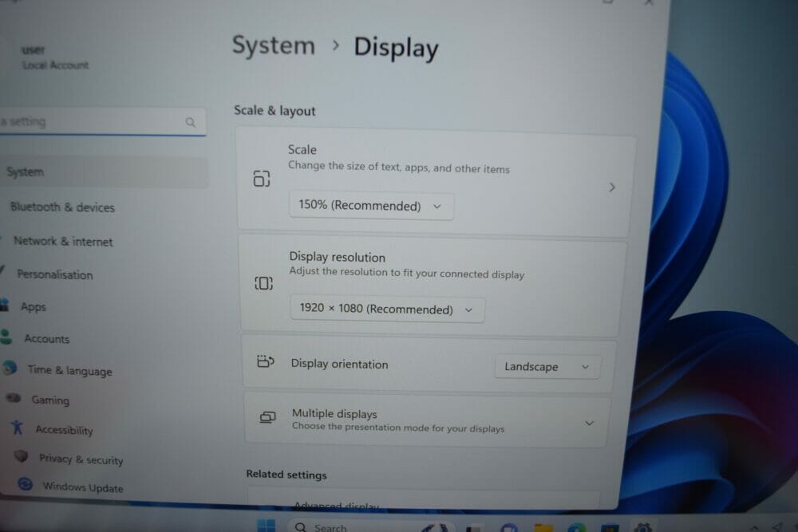This screenshot has height=532, width=798.
Task: Open Gaming via its controller icon
Action: 14,398
